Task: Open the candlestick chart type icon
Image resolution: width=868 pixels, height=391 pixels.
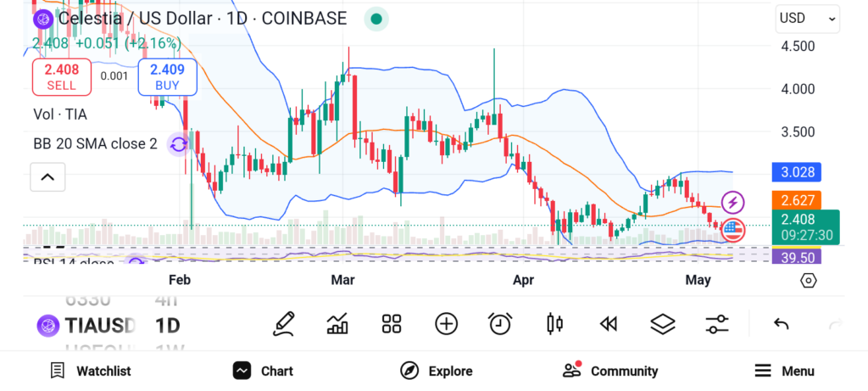Action: point(555,323)
